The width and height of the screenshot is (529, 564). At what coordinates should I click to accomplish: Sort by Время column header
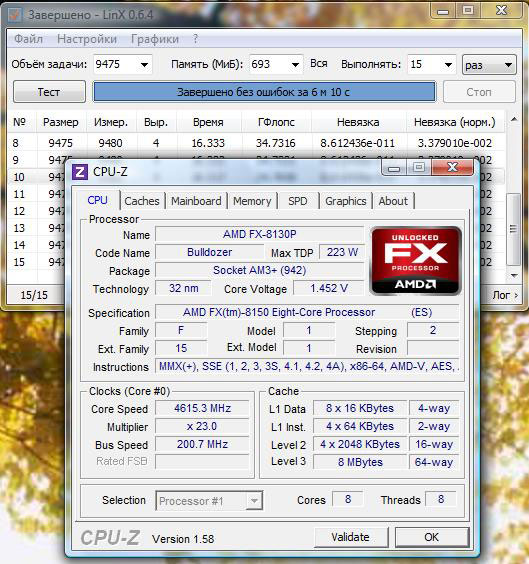[208, 122]
